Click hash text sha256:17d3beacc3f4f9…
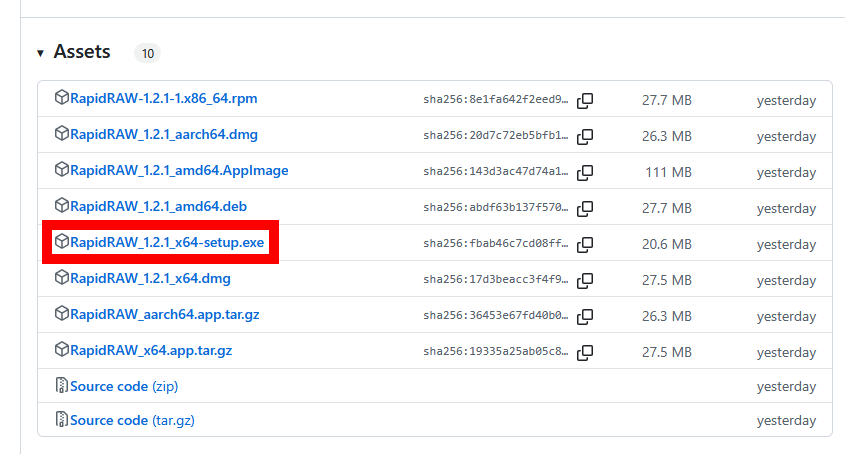This screenshot has height=454, width=845. click(x=496, y=280)
